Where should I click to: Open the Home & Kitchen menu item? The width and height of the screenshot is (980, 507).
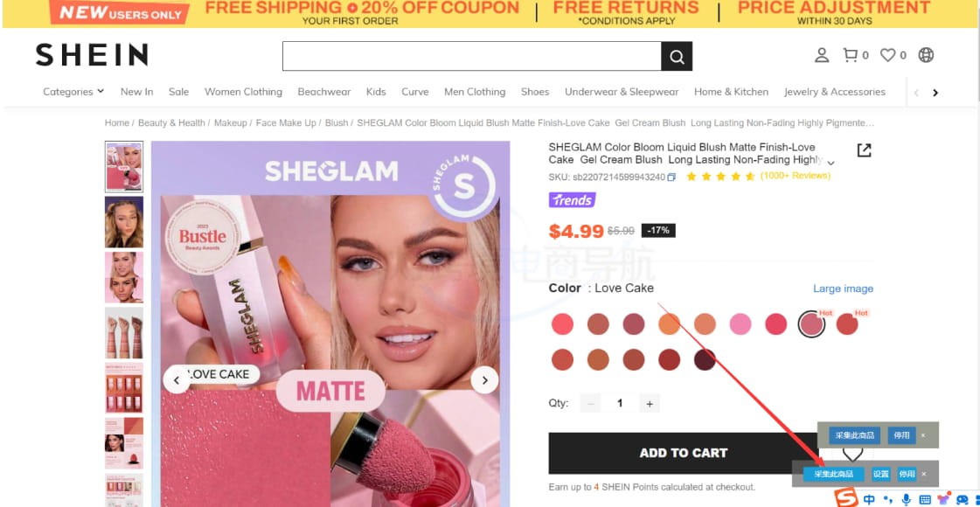click(x=731, y=92)
